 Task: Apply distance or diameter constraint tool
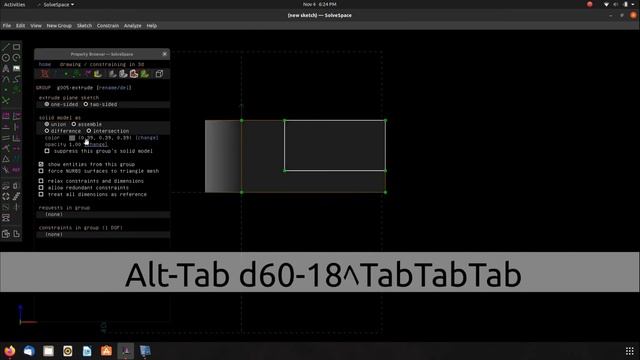[x=6, y=116]
